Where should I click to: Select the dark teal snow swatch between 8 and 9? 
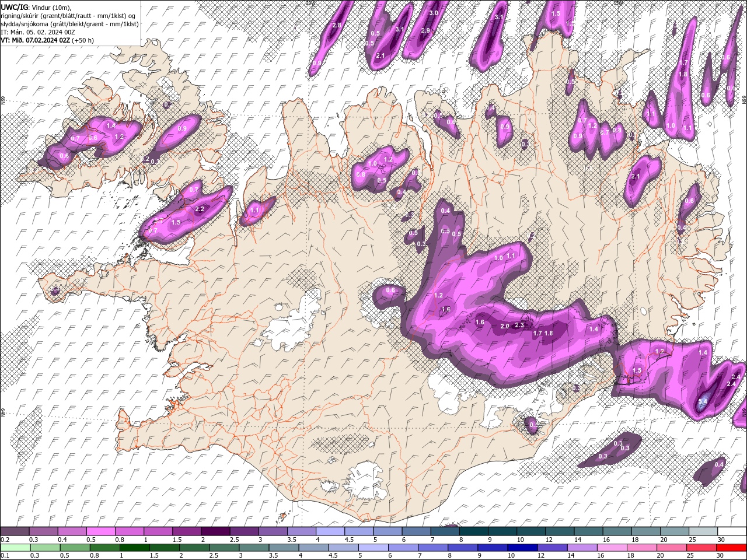coord(473,531)
